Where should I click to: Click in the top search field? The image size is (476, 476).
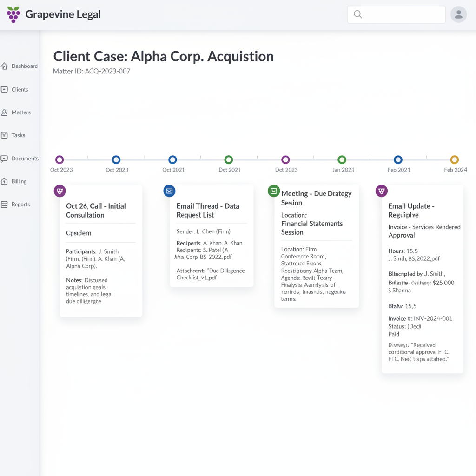(402, 14)
